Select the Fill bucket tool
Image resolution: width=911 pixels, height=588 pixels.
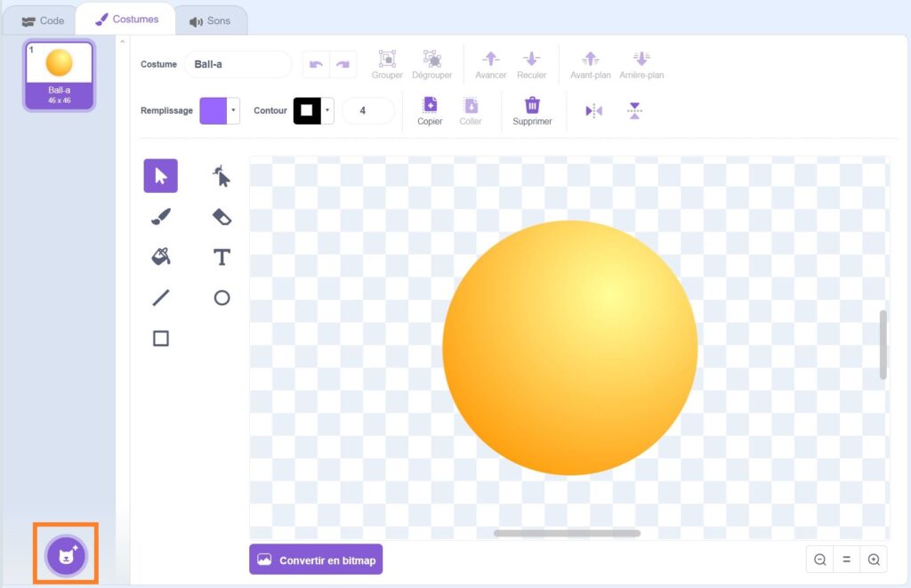(160, 257)
